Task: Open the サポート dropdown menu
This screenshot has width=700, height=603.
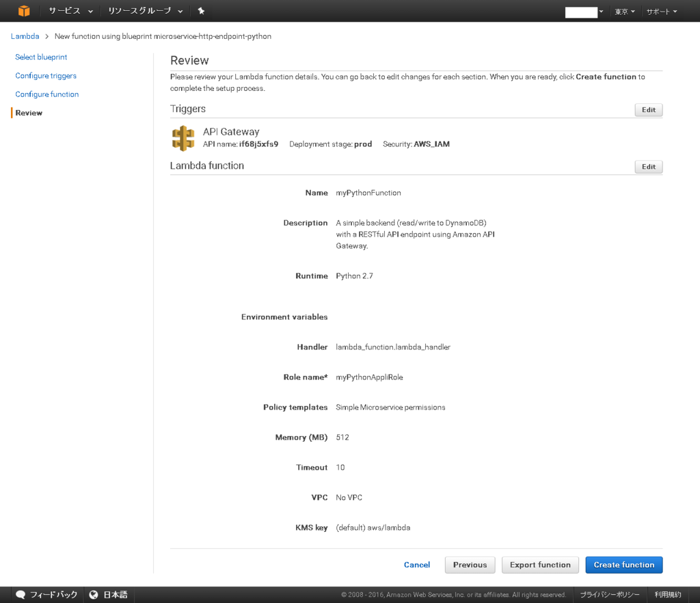Action: (x=662, y=12)
